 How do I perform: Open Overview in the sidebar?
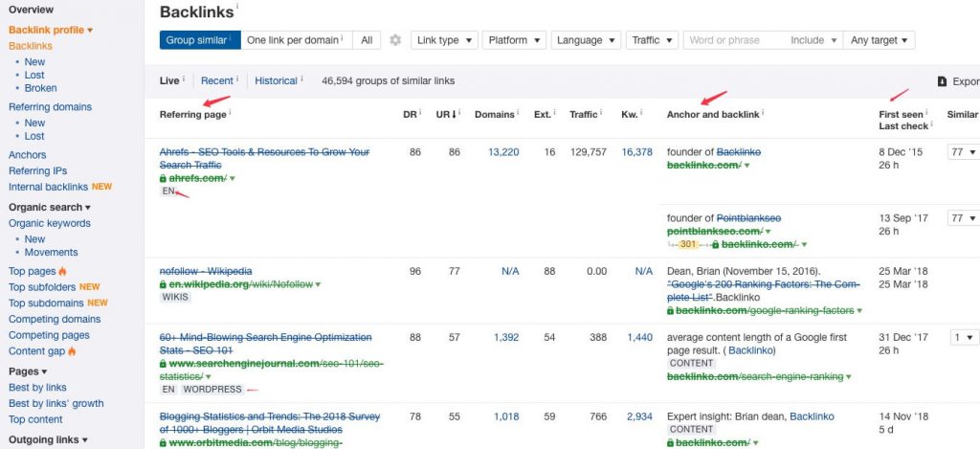coord(32,10)
